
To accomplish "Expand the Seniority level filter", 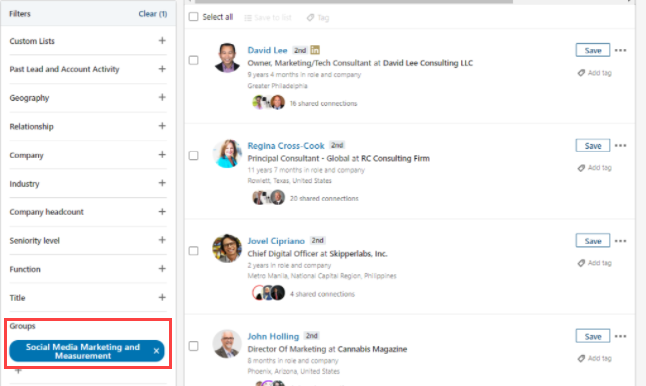I will (x=162, y=240).
